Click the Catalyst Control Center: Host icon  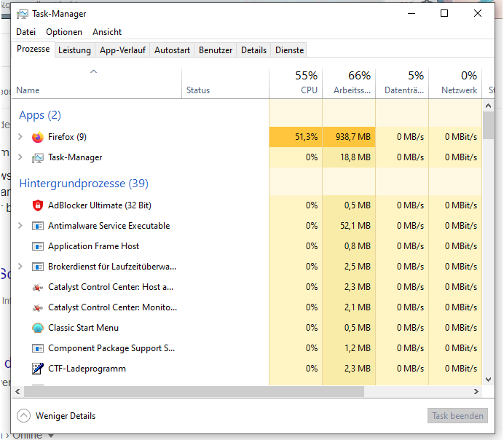pyautogui.click(x=38, y=287)
